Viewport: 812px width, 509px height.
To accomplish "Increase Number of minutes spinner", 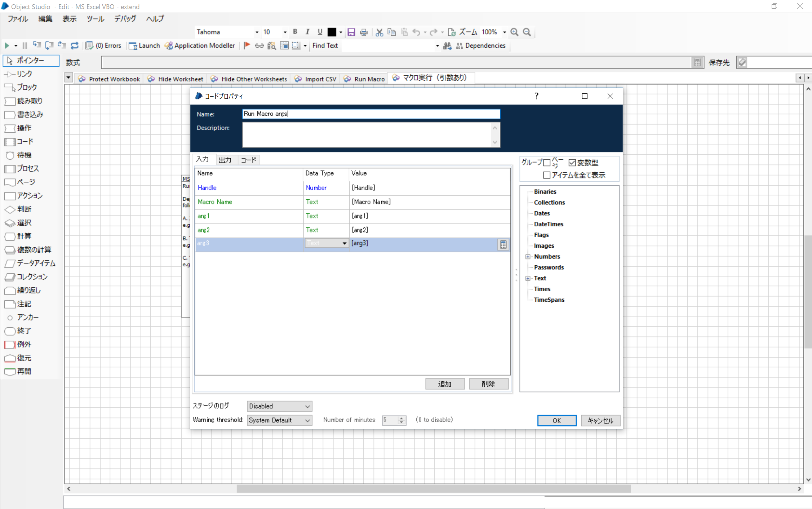I will point(401,418).
